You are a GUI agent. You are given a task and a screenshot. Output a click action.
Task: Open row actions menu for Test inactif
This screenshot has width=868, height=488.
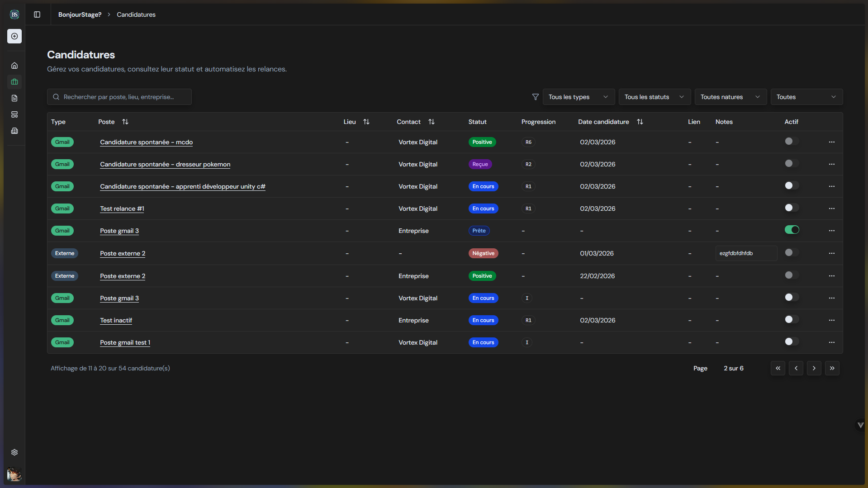[x=831, y=320]
